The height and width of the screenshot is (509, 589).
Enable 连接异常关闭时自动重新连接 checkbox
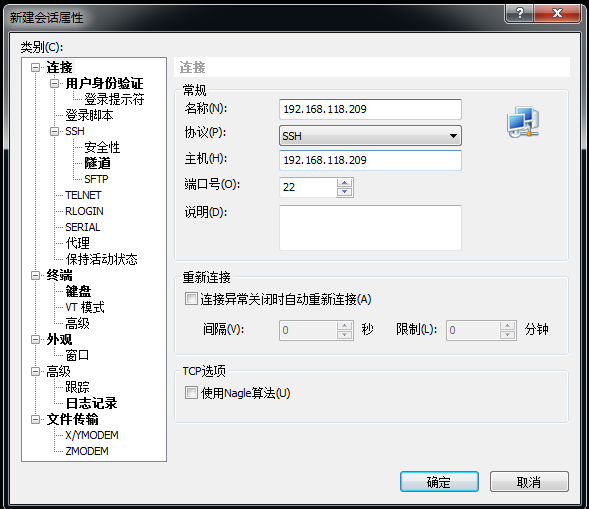tap(191, 299)
